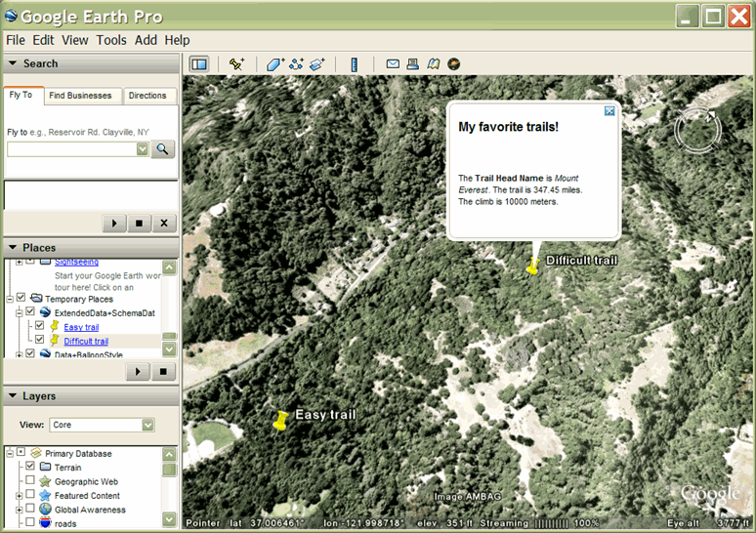Uncheck the Easy trail checkbox
The image size is (756, 533).
(x=39, y=326)
